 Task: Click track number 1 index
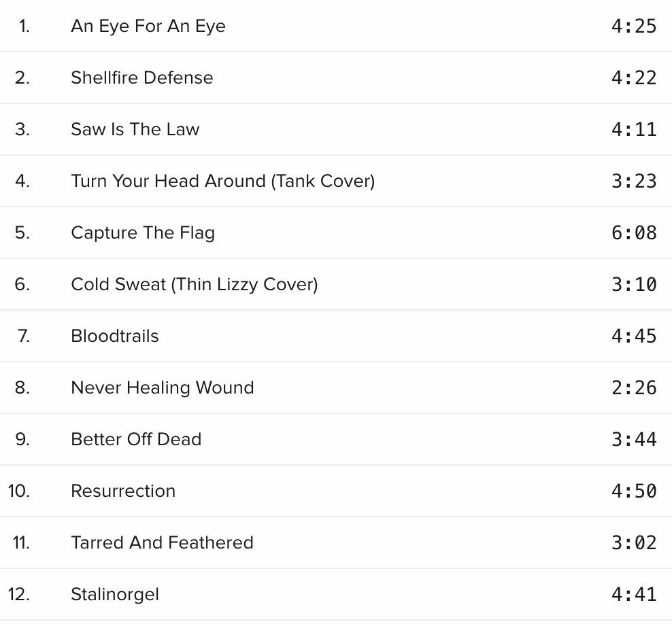tap(24, 26)
